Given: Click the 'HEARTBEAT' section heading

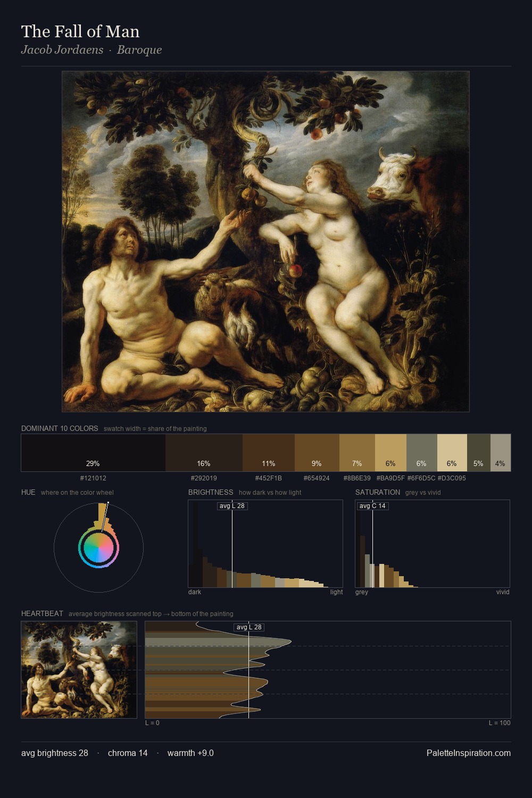Looking at the screenshot, I should 42,613.
